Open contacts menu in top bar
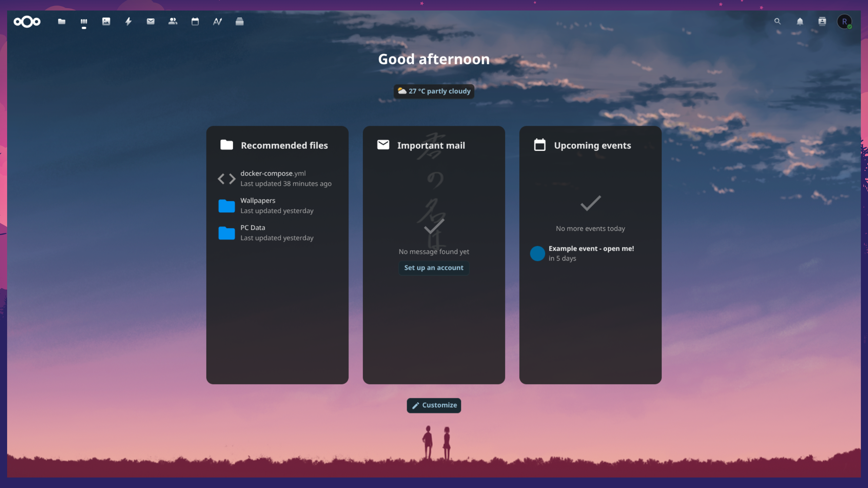Image resolution: width=868 pixels, height=488 pixels. click(822, 22)
